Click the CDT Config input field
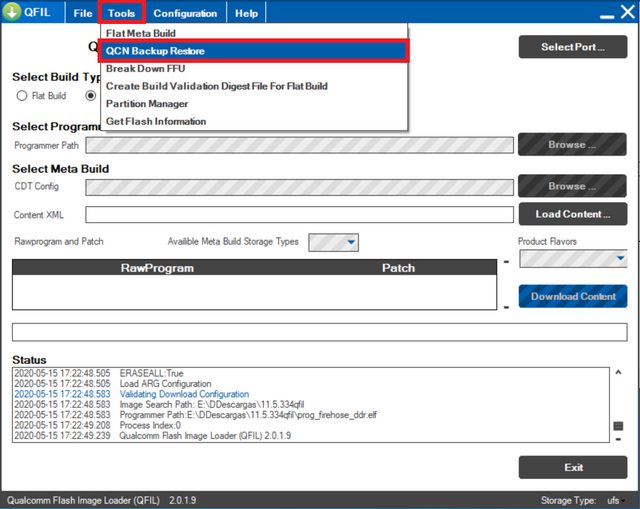Screen dimensions: 640x509 click(x=299, y=187)
